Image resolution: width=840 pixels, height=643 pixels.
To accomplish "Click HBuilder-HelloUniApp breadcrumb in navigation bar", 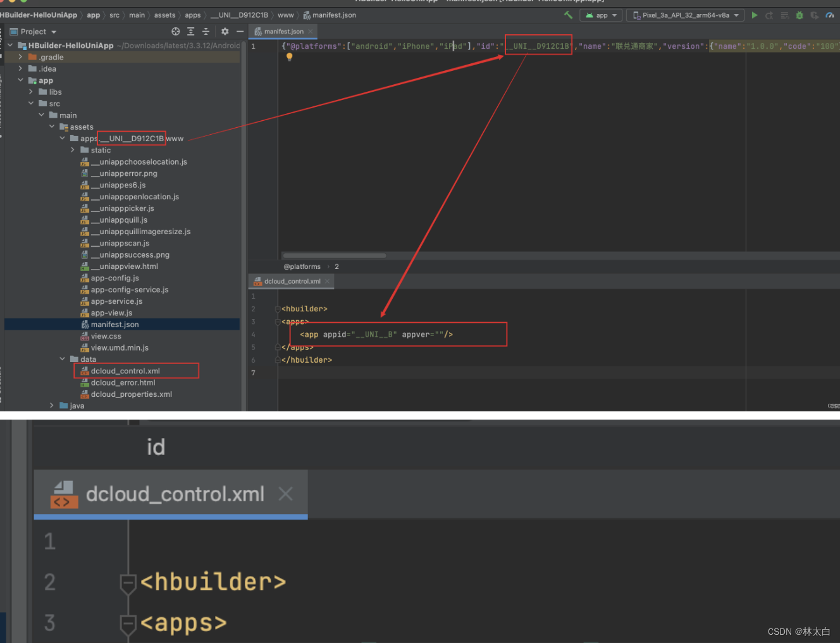I will pyautogui.click(x=39, y=15).
